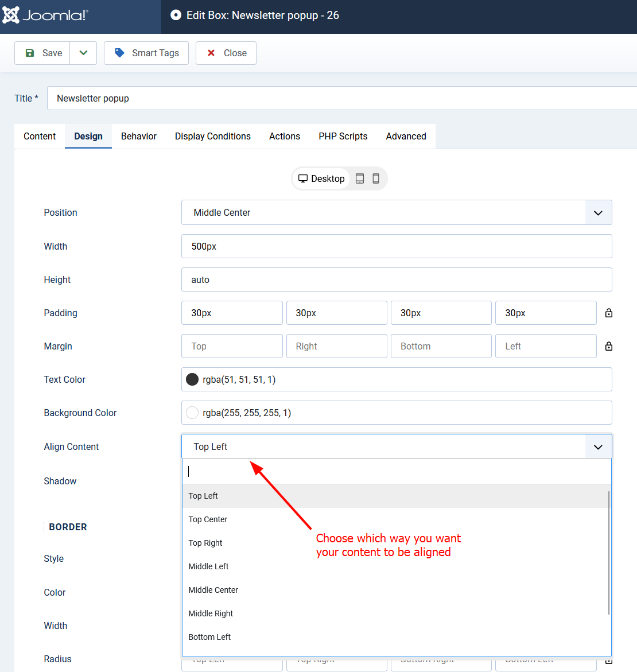Click the Margin Right field

336,346
